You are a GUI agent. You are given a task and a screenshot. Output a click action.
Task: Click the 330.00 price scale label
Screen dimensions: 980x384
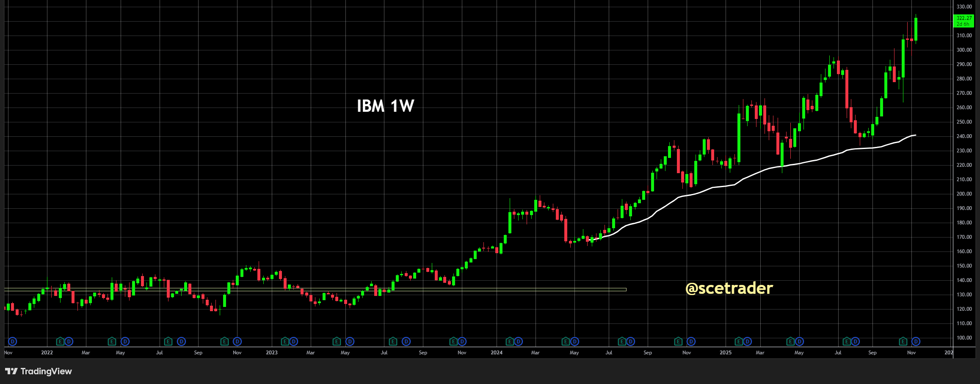(x=964, y=7)
